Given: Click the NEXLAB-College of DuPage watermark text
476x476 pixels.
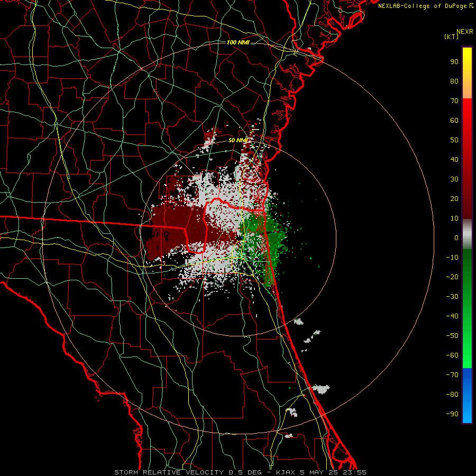Looking at the screenshot, I should [x=425, y=6].
